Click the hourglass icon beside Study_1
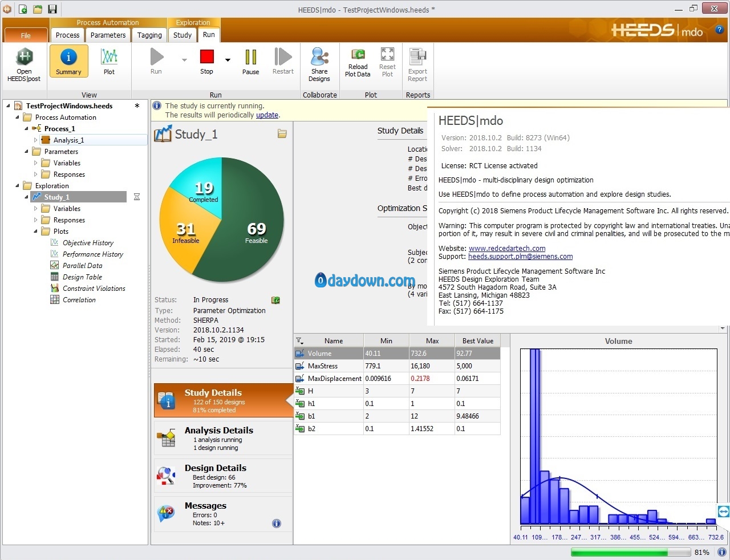 pos(137,197)
